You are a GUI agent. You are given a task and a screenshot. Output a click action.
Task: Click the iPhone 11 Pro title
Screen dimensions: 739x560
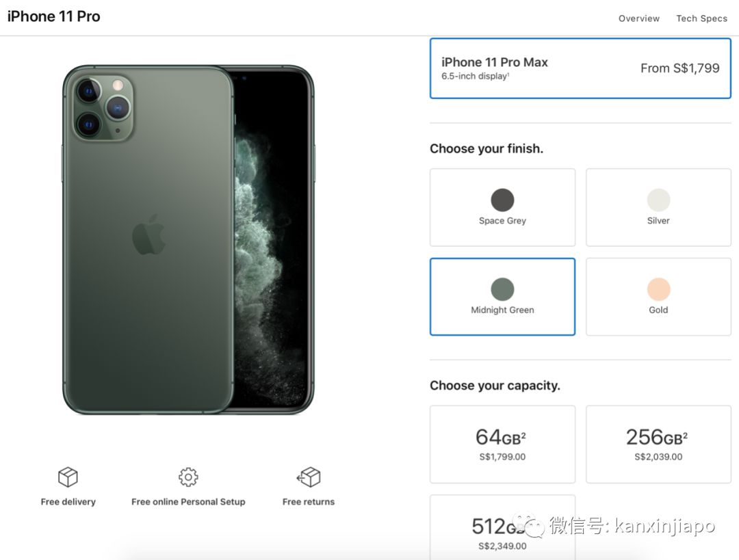[53, 16]
